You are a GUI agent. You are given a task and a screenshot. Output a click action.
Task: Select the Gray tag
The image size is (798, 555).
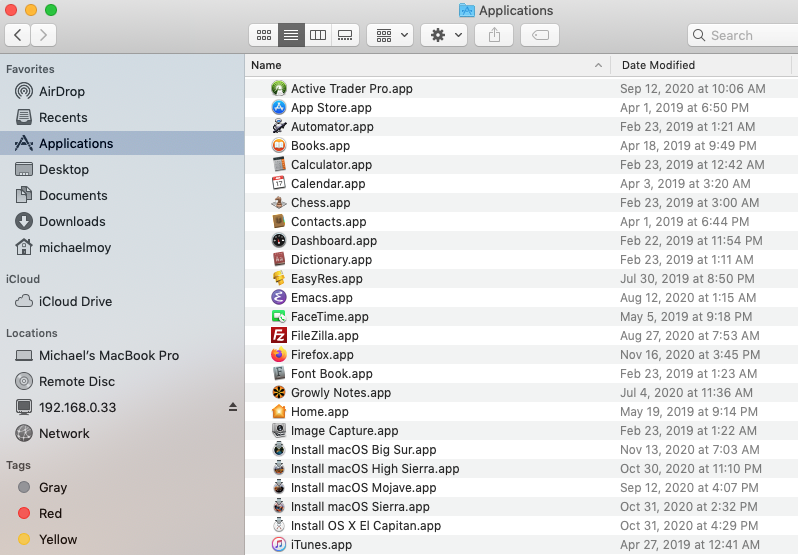[x=122, y=487]
